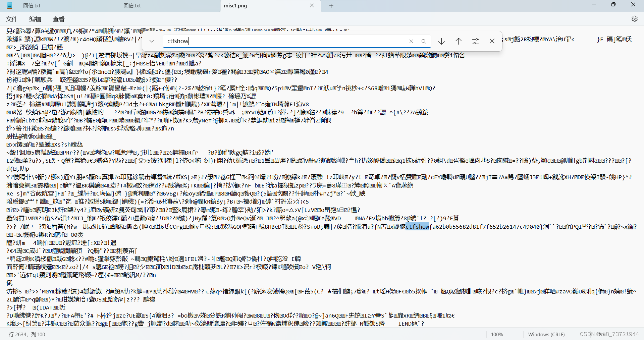Viewport: 644px width, 340px height.
Task: Expand the find bar to replace mode
Action: (x=152, y=41)
